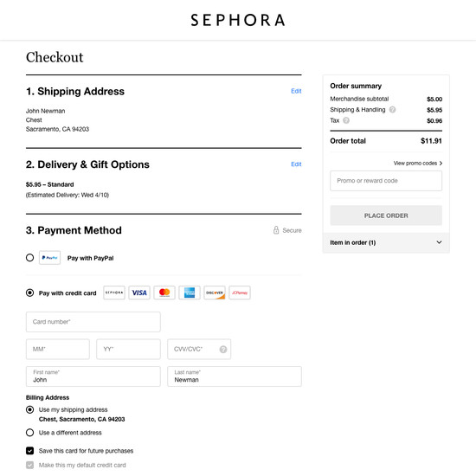476x476 pixels.
Task: Click the Sephora card icon
Action: coord(114,293)
